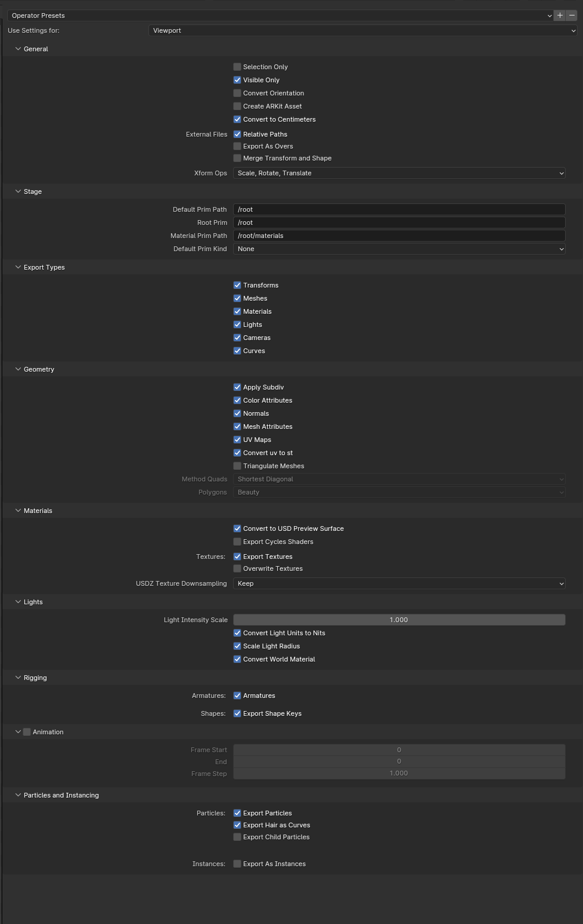
Task: Enable Export As Instances checkbox
Action: pyautogui.click(x=237, y=864)
